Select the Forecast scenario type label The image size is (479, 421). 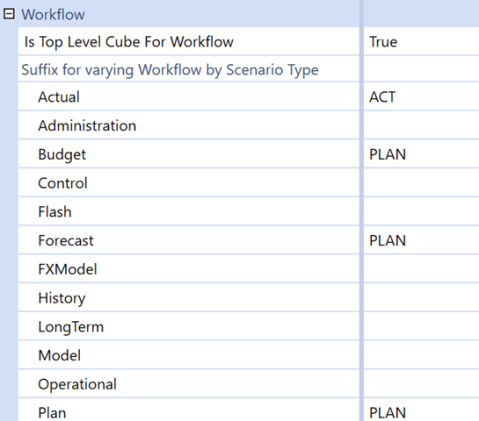pyautogui.click(x=66, y=241)
